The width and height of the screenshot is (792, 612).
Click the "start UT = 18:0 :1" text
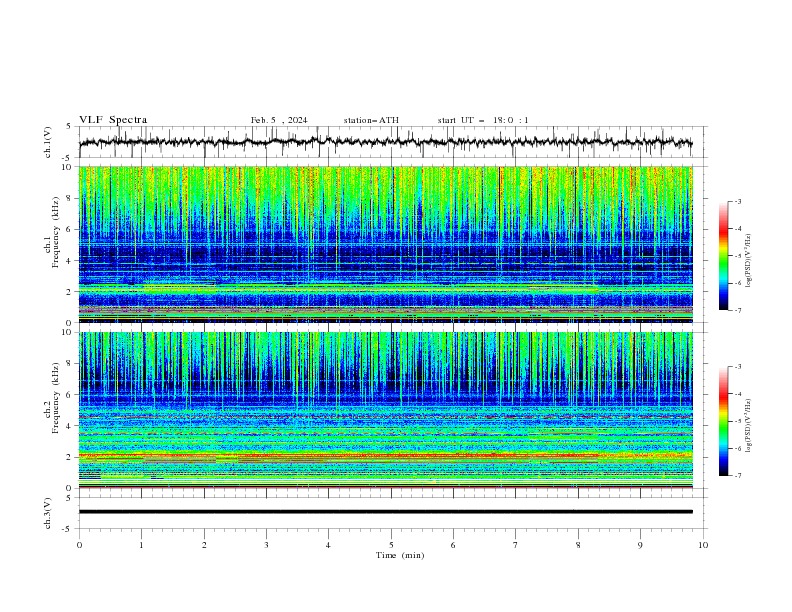point(483,120)
